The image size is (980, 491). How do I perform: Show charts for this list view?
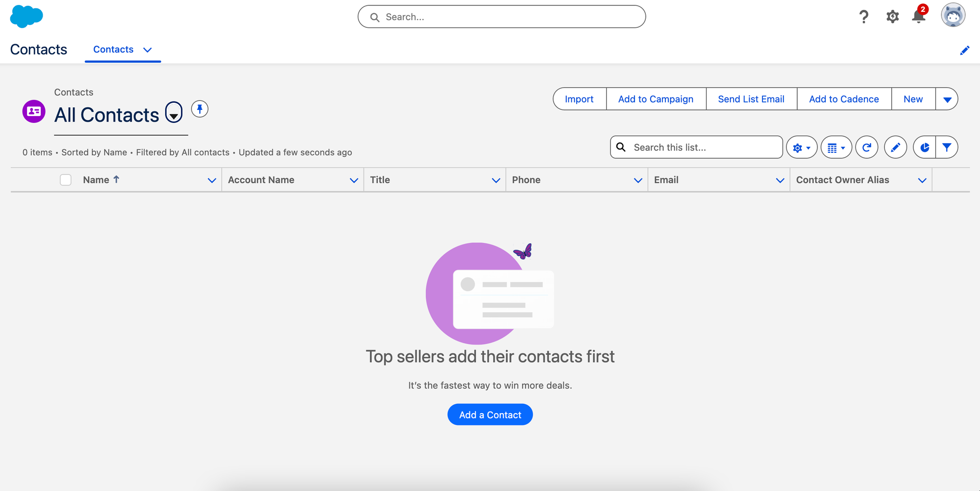click(x=924, y=147)
